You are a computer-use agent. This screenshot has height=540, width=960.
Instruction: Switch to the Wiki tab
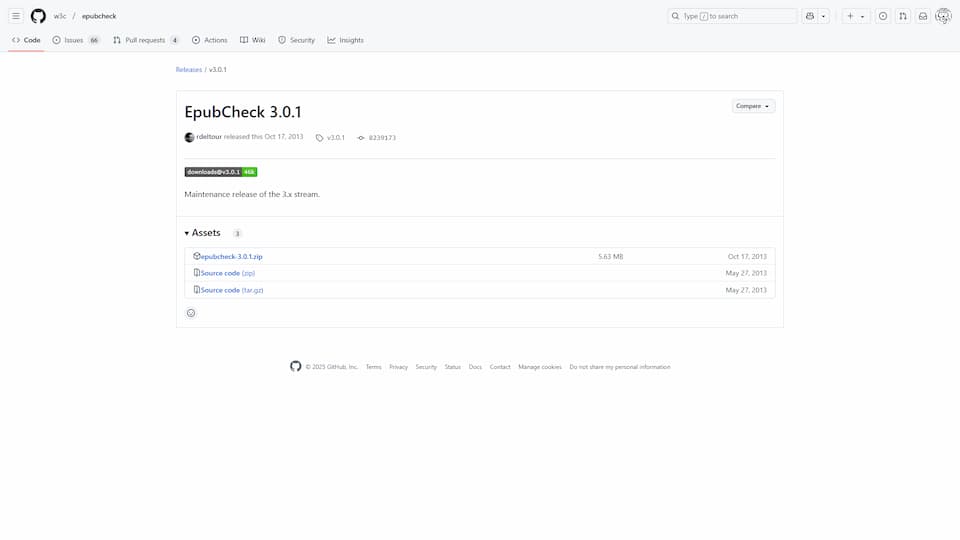pyautogui.click(x=253, y=40)
